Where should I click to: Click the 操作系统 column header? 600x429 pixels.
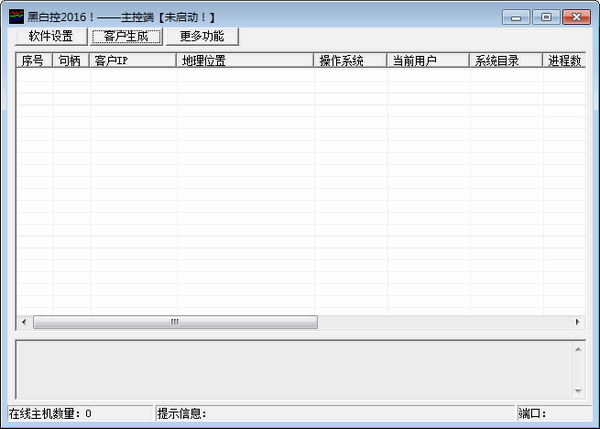coord(350,60)
